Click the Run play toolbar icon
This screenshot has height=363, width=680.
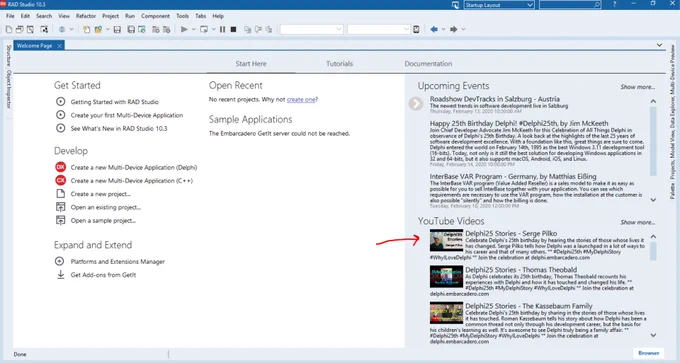[184, 29]
